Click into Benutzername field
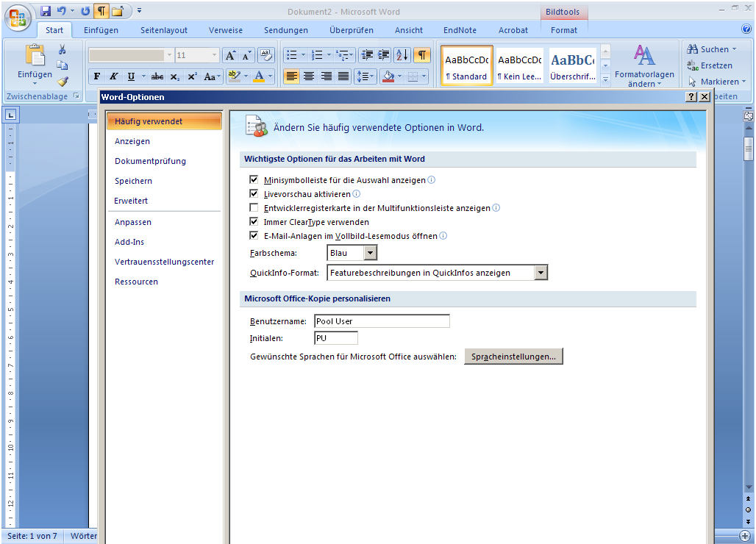 382,321
